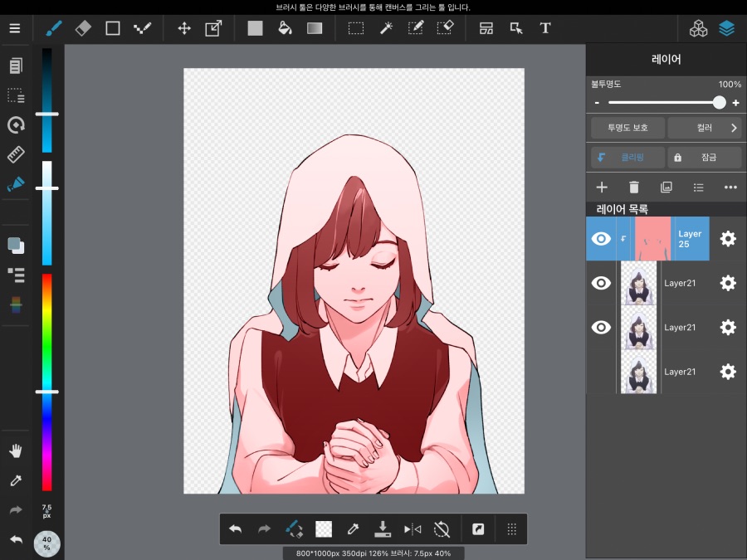
Task: Open settings gear for the Layer 25 layer
Action: 728,238
